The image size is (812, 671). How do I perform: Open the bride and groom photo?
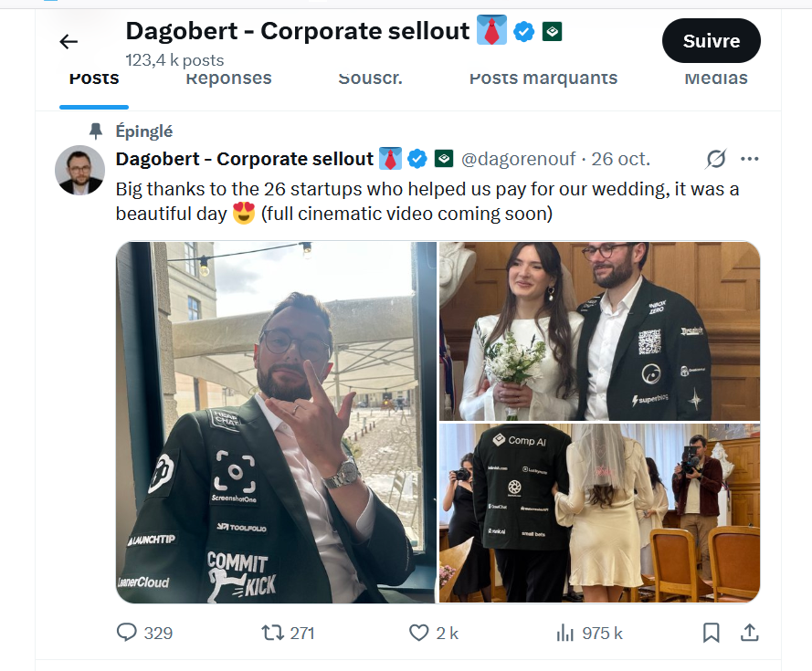coord(599,330)
